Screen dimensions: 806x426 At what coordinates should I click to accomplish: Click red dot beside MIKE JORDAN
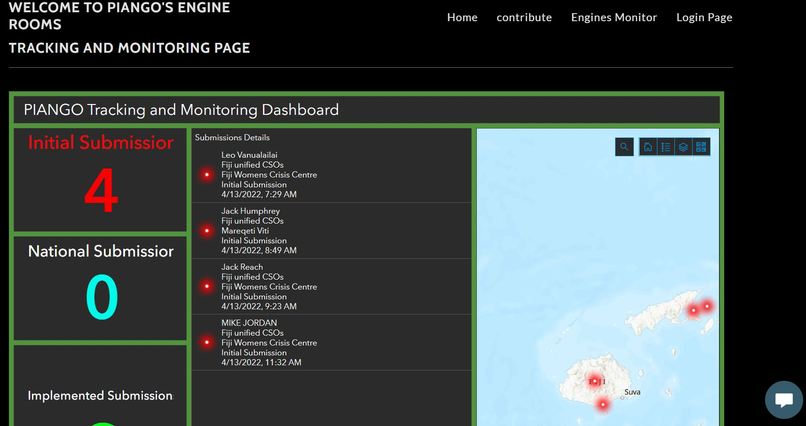click(x=207, y=342)
